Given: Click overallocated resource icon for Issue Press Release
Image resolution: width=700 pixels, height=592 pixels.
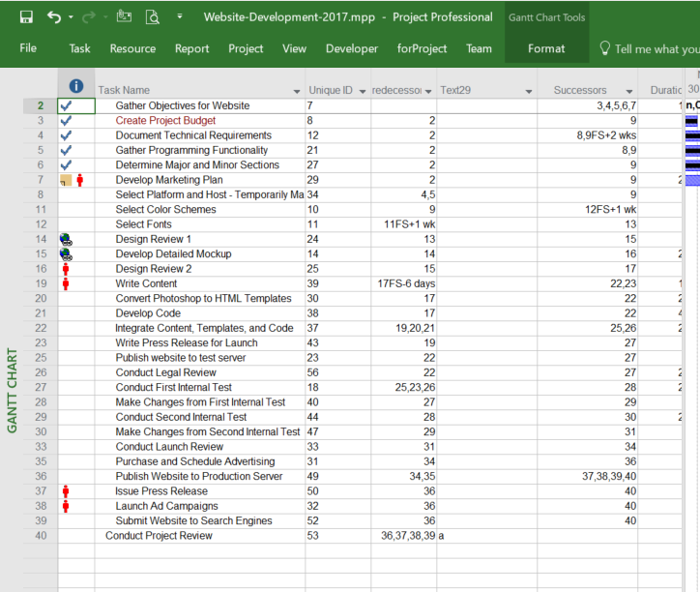Looking at the screenshot, I should (66, 491).
